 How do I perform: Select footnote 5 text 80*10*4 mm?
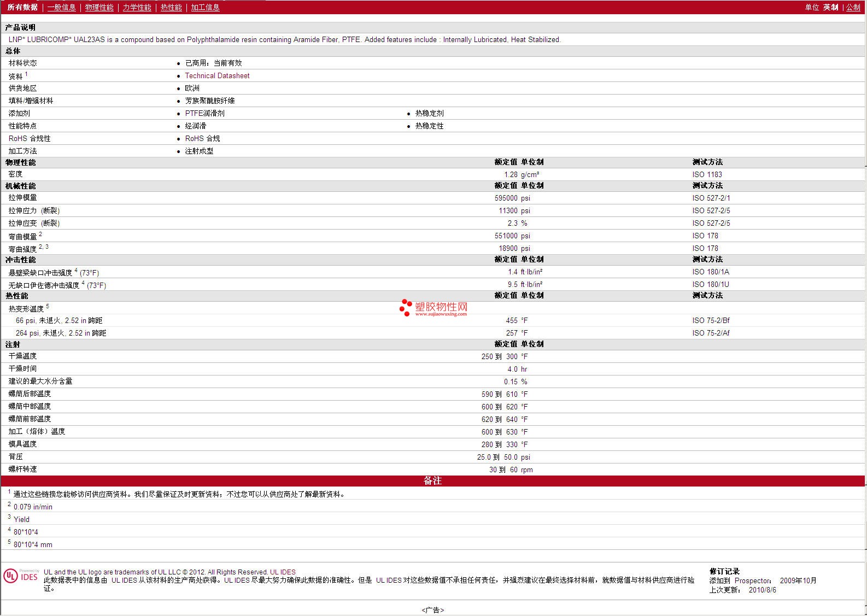(x=33, y=544)
